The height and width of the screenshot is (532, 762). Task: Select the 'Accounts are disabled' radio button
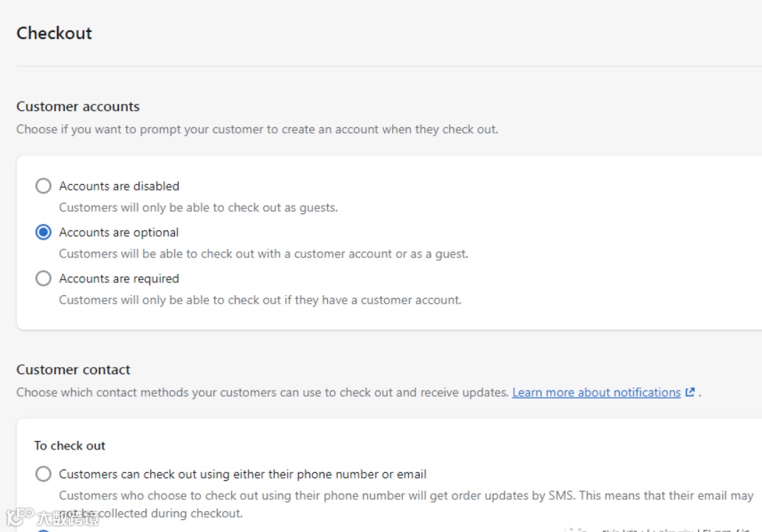coord(43,186)
